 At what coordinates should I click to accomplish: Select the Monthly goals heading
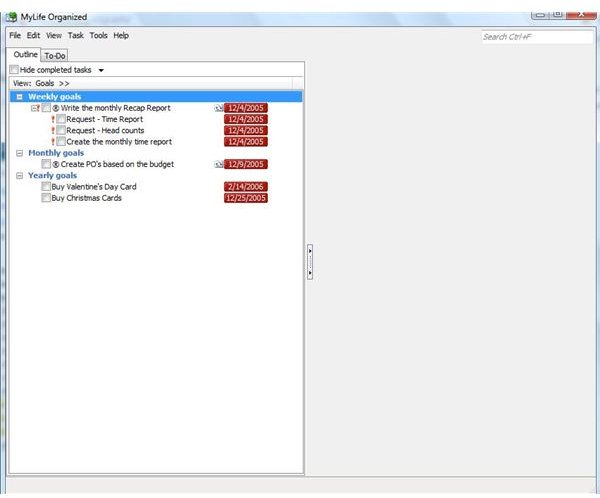point(56,153)
